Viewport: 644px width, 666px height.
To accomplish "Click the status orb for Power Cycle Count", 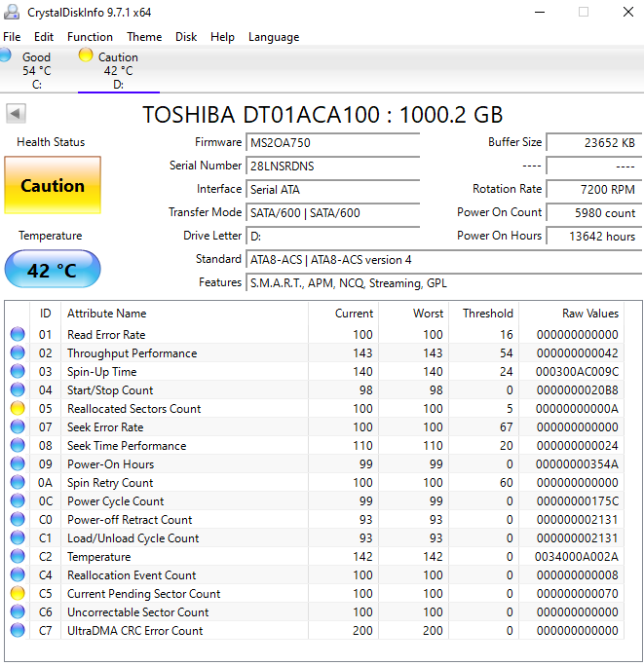I will pos(18,500).
